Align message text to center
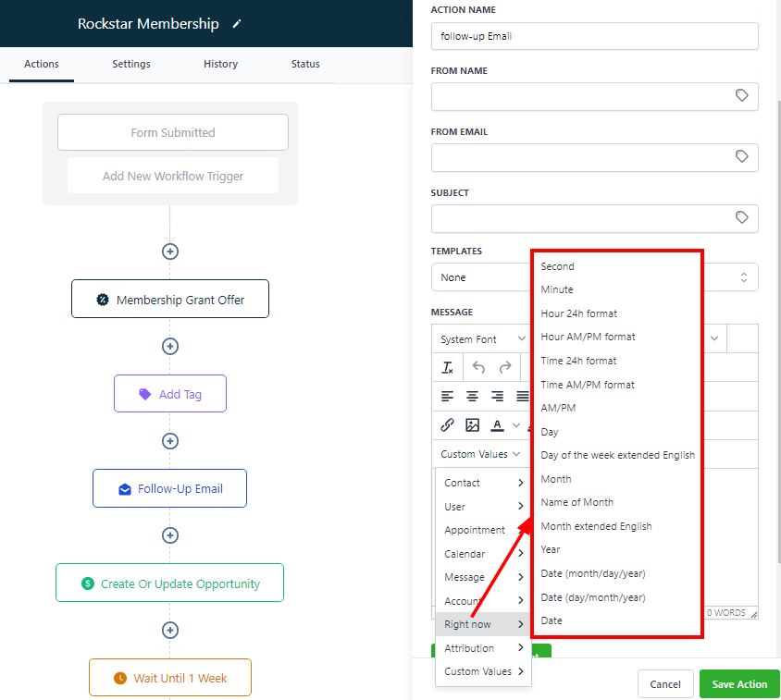Image resolution: width=781 pixels, height=700 pixels. 473,396
